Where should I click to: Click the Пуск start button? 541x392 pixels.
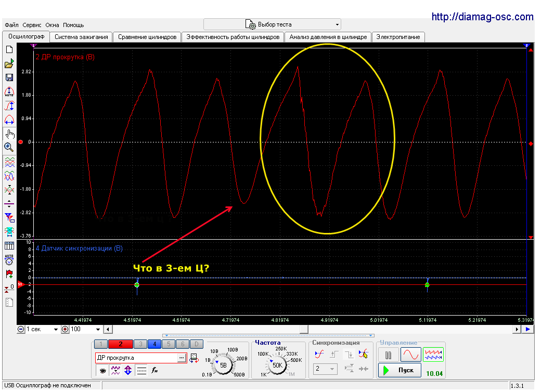[x=400, y=370]
